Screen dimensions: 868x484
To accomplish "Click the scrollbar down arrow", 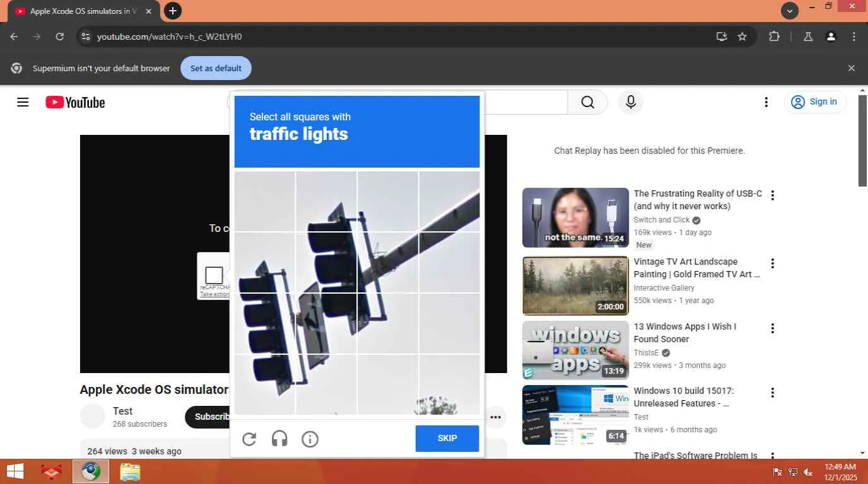I will (862, 453).
